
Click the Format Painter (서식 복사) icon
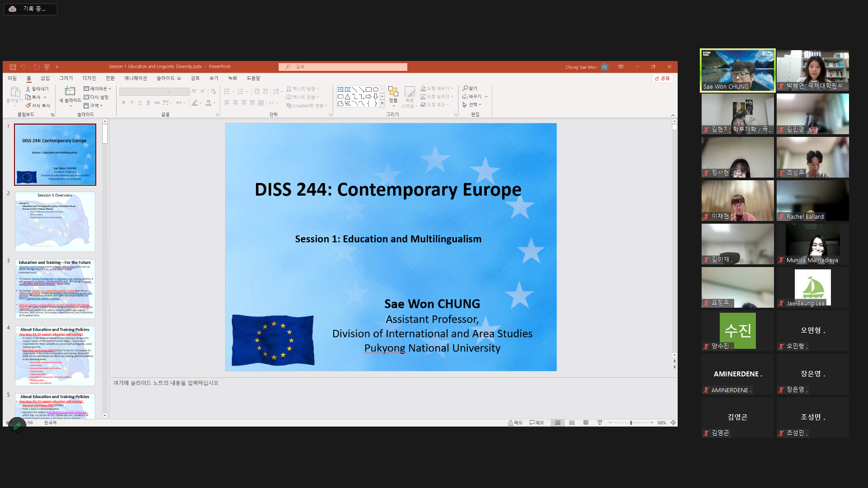(28, 106)
